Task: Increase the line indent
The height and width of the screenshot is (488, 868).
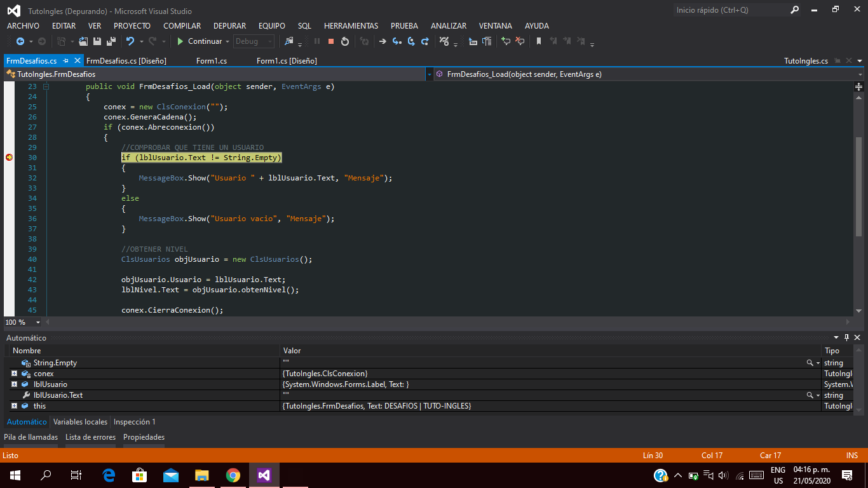Action: (487, 41)
